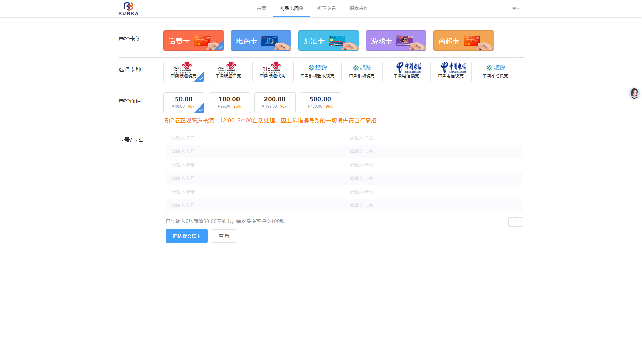
Task: Choose the 500.00 face value option
Action: coord(320,102)
